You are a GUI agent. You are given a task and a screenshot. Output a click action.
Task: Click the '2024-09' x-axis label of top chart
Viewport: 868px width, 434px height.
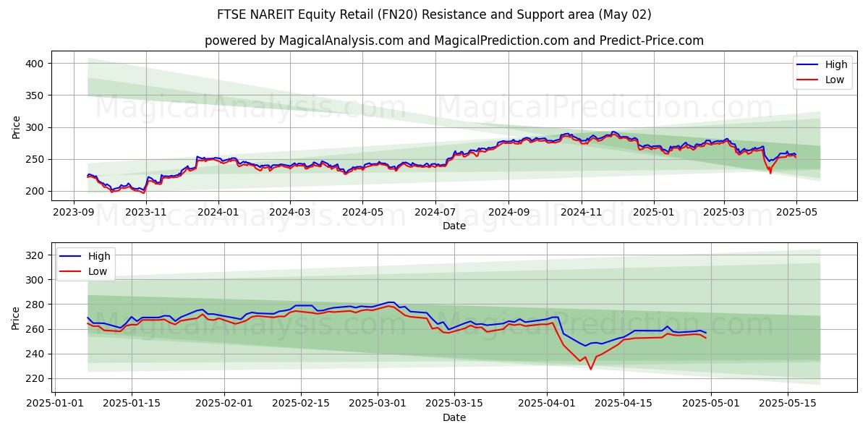(508, 212)
